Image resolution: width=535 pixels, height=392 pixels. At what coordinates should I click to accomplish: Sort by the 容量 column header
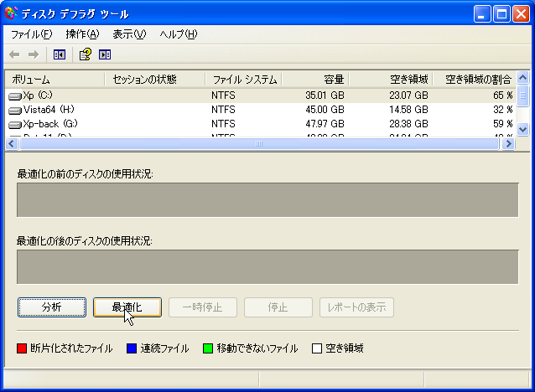pos(315,80)
